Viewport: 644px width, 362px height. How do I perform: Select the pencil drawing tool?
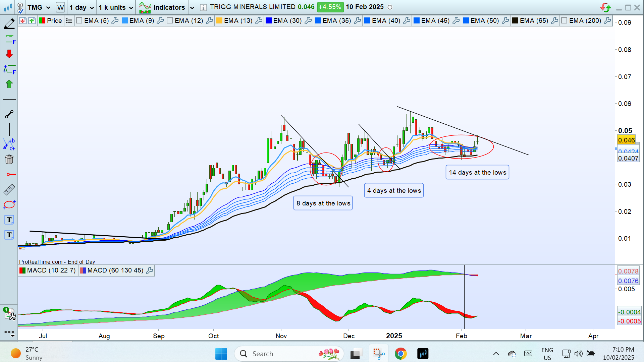point(9,23)
